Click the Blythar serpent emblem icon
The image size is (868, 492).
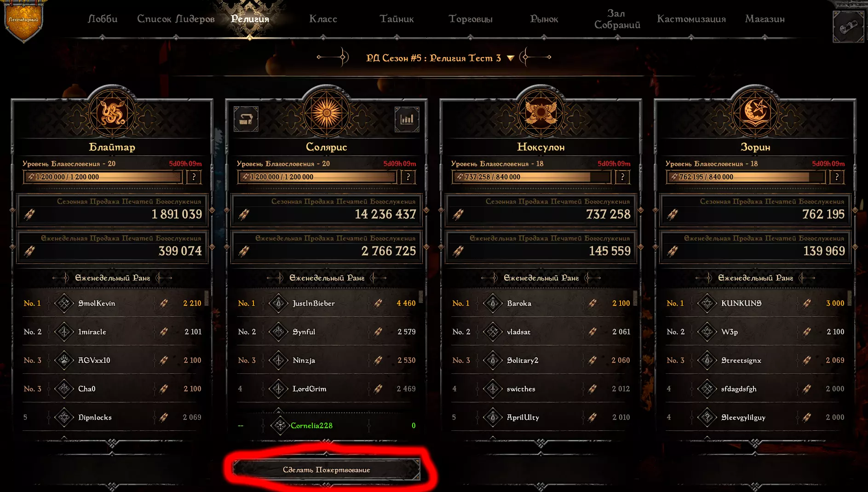coord(112,113)
